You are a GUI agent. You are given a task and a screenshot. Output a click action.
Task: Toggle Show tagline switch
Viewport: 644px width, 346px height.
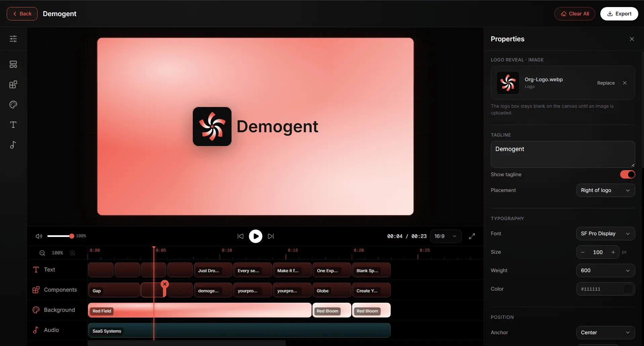coord(628,175)
